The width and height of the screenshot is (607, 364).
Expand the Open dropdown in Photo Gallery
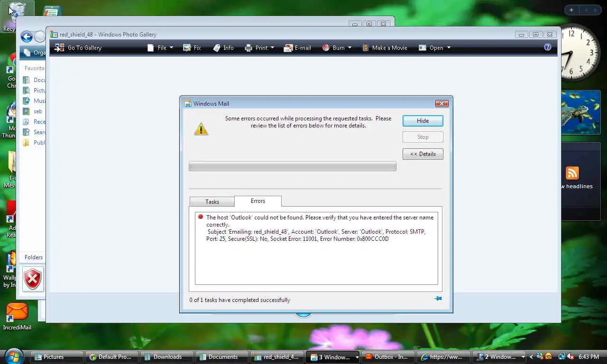pyautogui.click(x=434, y=48)
